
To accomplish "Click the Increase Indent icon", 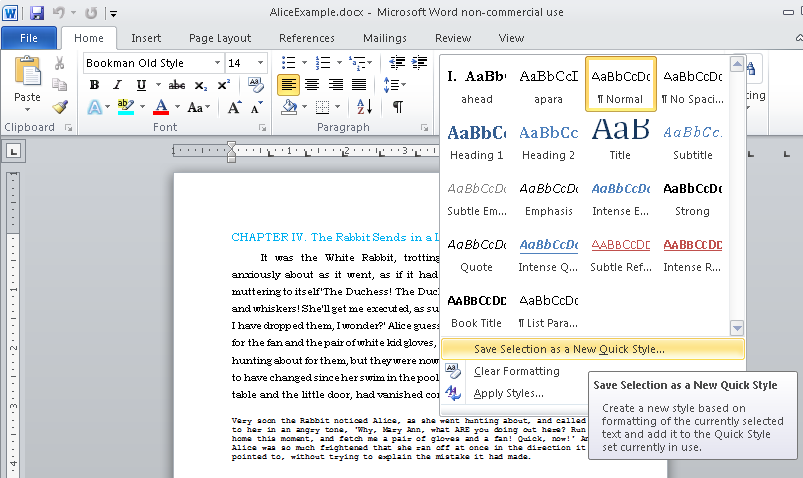I will (419, 63).
